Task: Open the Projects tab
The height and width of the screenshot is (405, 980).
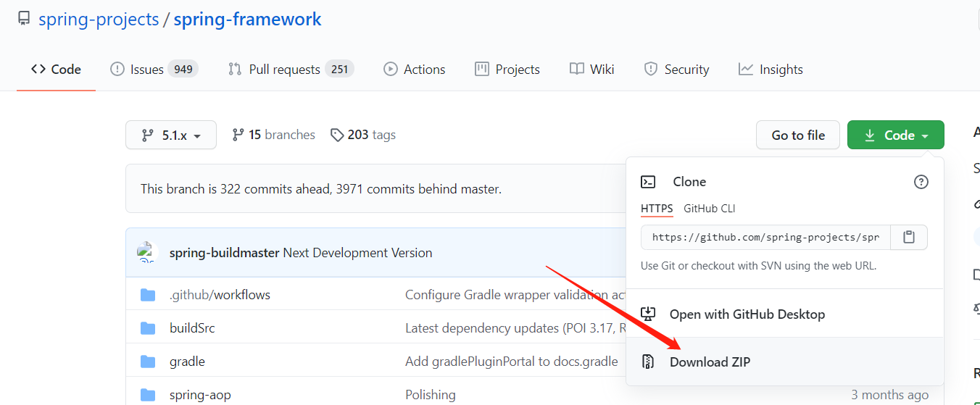Action: click(507, 70)
